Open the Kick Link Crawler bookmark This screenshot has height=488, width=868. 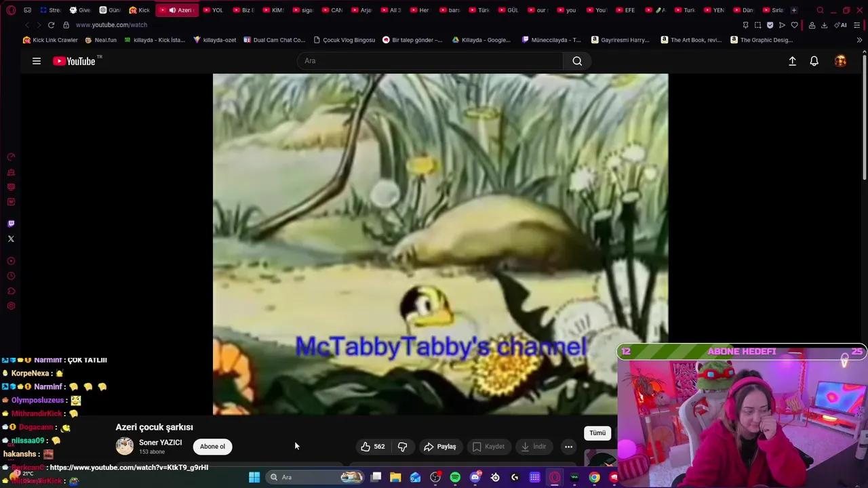pos(50,40)
